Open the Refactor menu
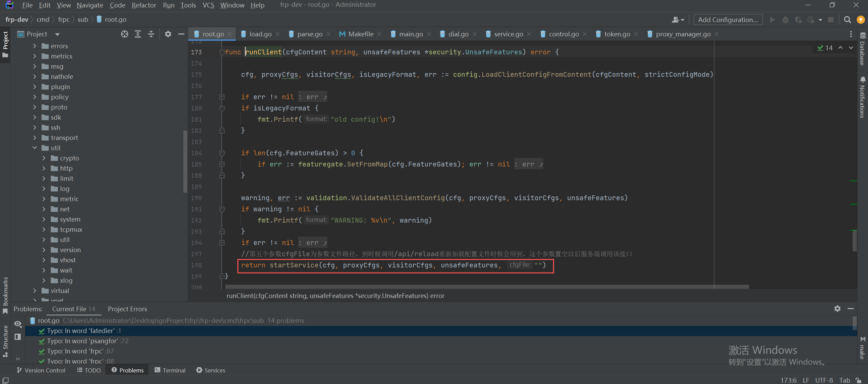 (144, 5)
